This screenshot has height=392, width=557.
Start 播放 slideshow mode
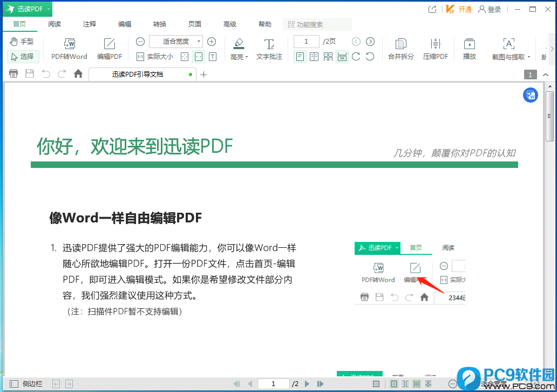click(469, 49)
